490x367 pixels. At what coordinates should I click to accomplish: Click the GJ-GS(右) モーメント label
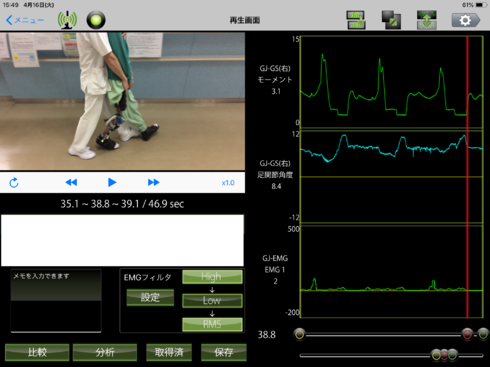[x=275, y=74]
